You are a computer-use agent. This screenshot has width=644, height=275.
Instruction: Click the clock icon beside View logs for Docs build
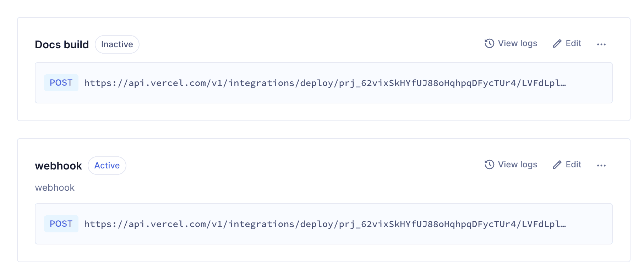tap(490, 43)
